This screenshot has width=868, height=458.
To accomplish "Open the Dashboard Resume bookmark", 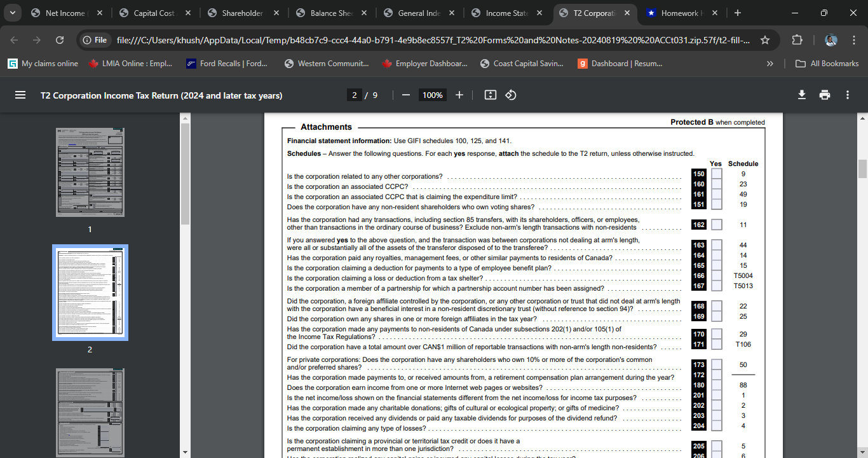I will 621,64.
